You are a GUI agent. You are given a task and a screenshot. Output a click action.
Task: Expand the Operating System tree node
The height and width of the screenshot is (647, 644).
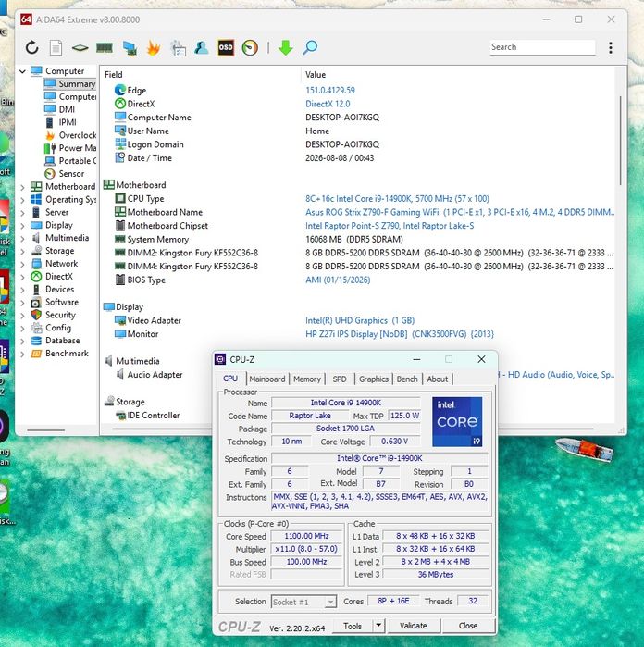(x=23, y=200)
